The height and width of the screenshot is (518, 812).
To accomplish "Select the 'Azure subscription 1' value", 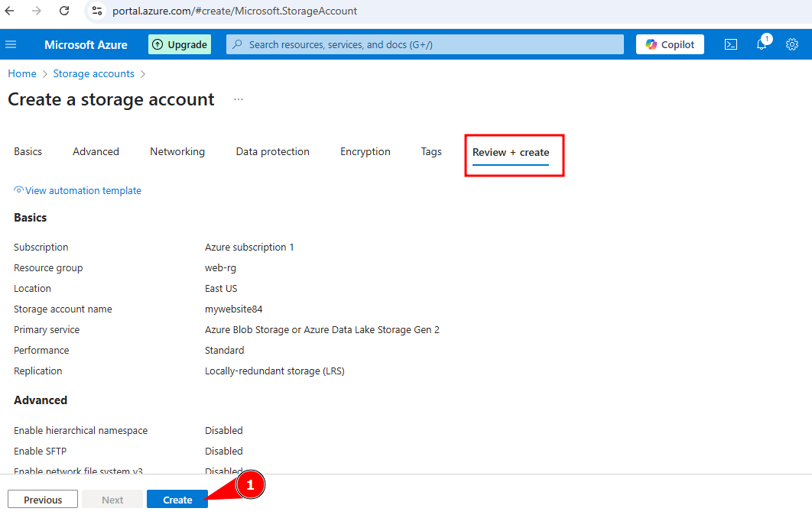I will click(x=249, y=248).
